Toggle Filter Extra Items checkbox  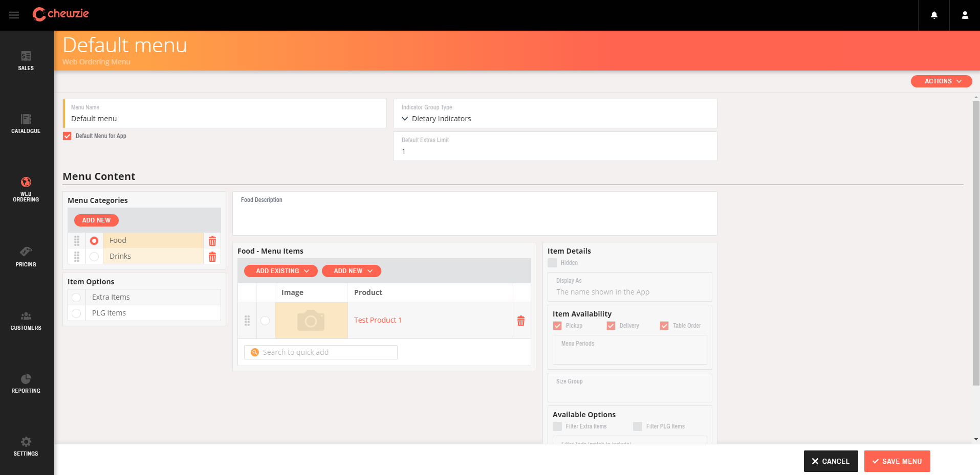pyautogui.click(x=557, y=426)
